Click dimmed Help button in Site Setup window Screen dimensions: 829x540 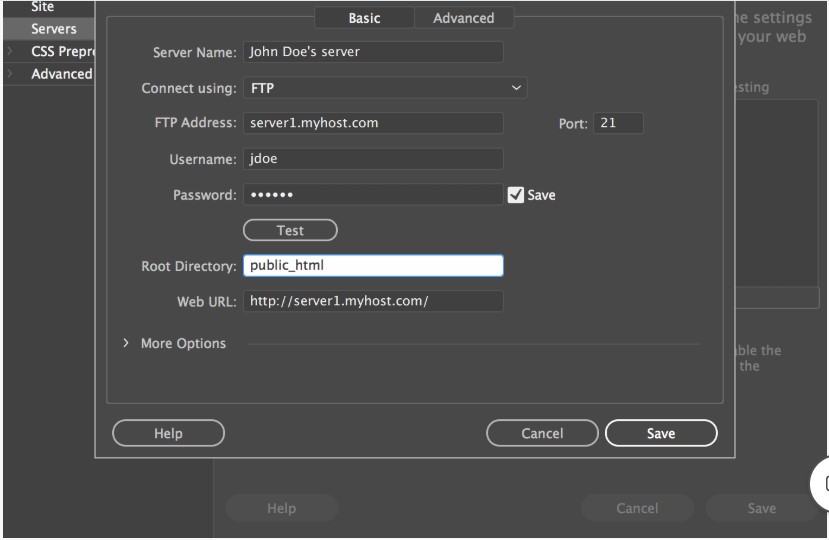[x=281, y=508]
